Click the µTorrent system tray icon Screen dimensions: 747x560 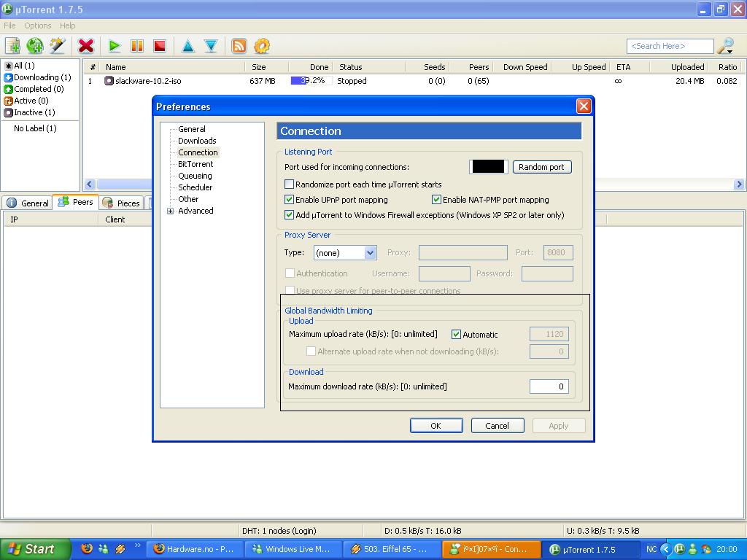680,549
